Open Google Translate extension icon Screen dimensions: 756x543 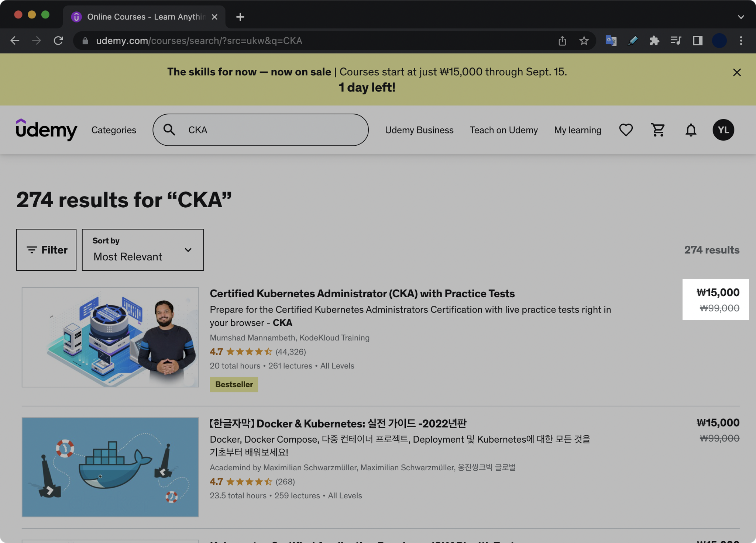[611, 41]
